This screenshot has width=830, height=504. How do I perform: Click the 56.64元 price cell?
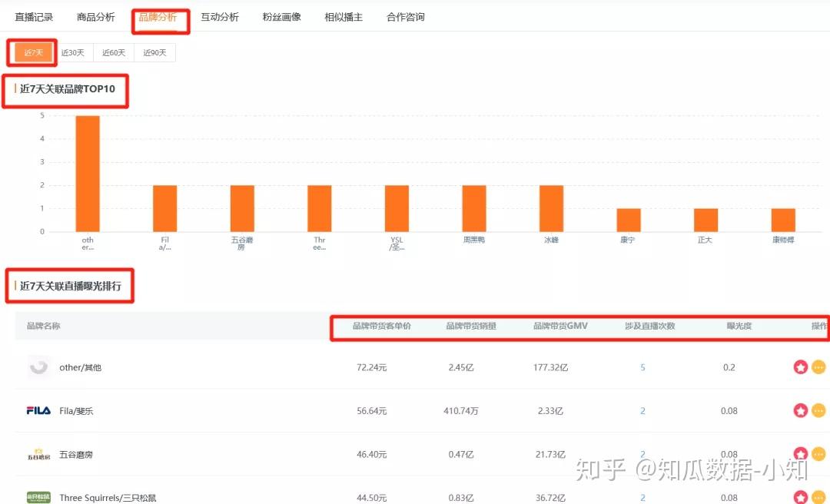coord(372,411)
